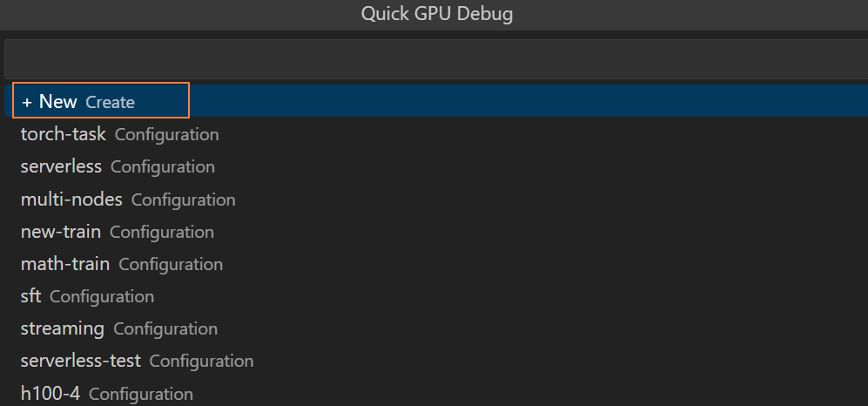Select the serverless configuration entry
The image size is (868, 406).
tap(61, 166)
